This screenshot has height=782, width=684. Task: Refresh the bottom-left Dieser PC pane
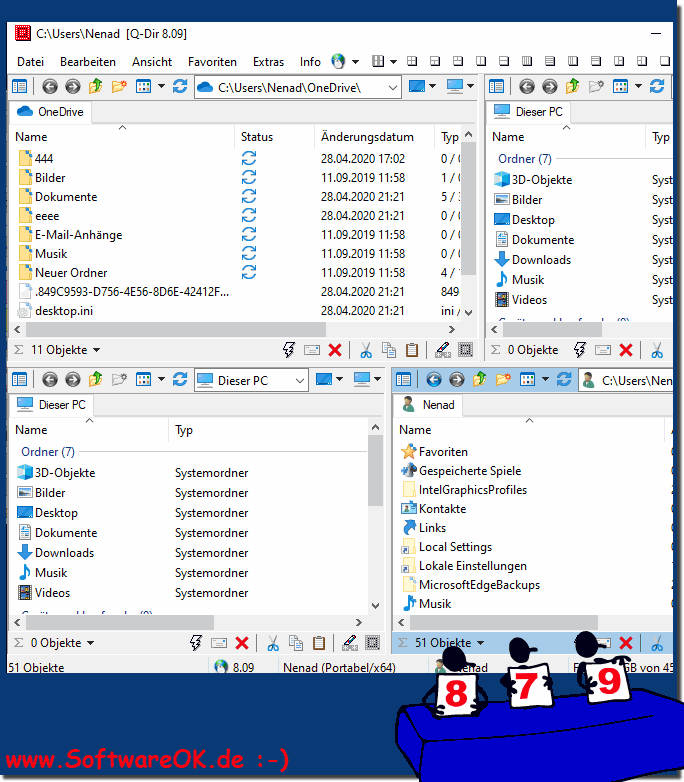pyautogui.click(x=180, y=380)
